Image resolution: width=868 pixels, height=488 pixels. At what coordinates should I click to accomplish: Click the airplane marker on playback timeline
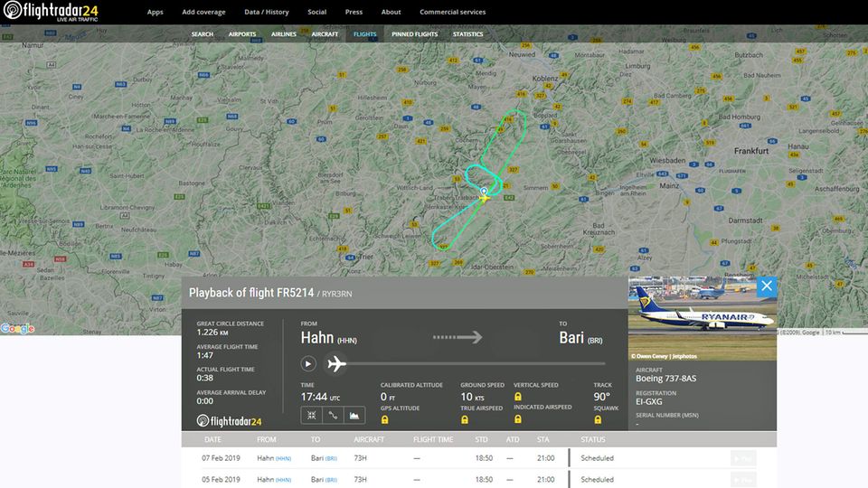pyautogui.click(x=336, y=364)
